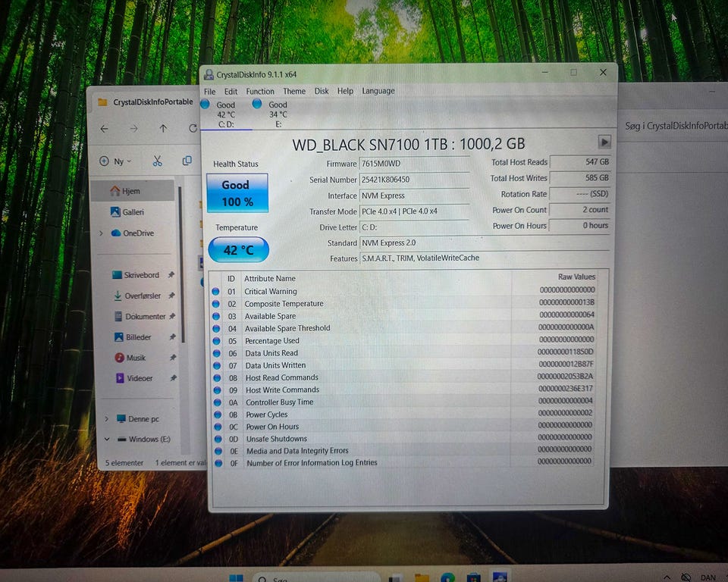The height and width of the screenshot is (582, 728).
Task: Click the Transfer Mode field
Action: pyautogui.click(x=414, y=211)
